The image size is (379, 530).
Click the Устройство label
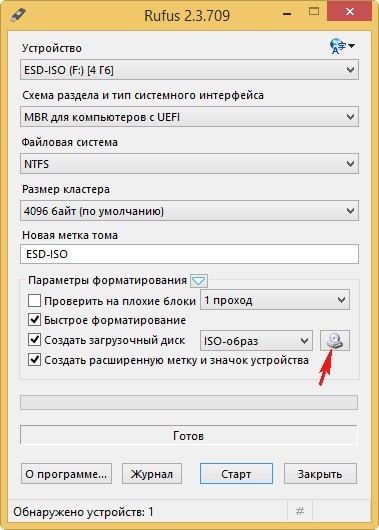tap(52, 48)
